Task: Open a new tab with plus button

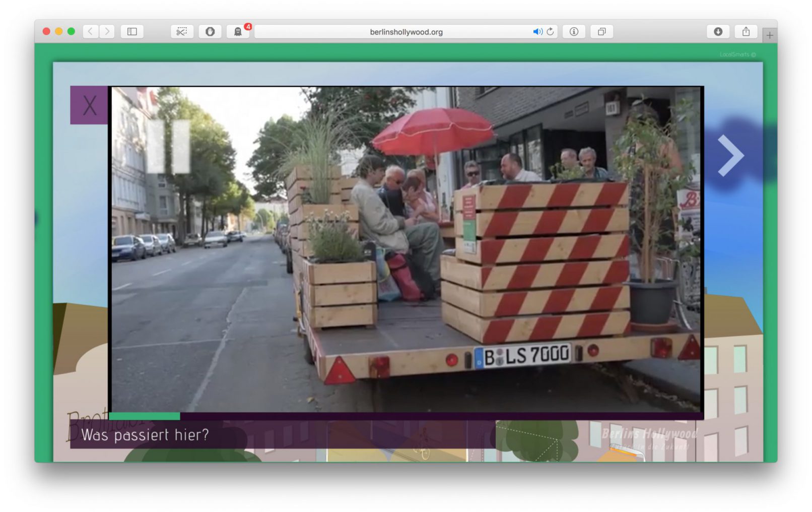Action: [x=769, y=35]
